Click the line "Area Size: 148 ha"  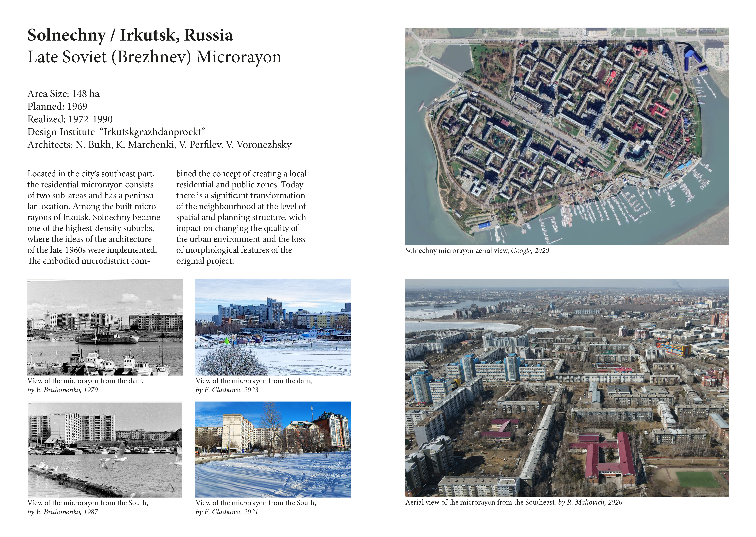point(63,94)
